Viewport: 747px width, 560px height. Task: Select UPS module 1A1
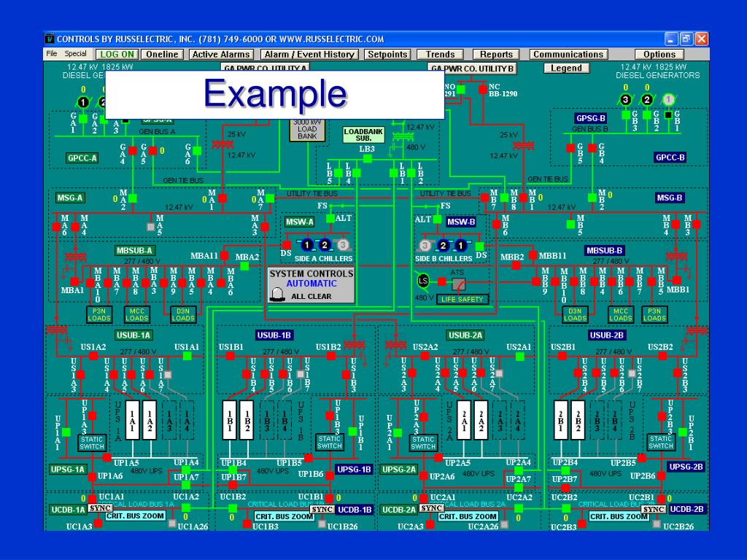[133, 420]
